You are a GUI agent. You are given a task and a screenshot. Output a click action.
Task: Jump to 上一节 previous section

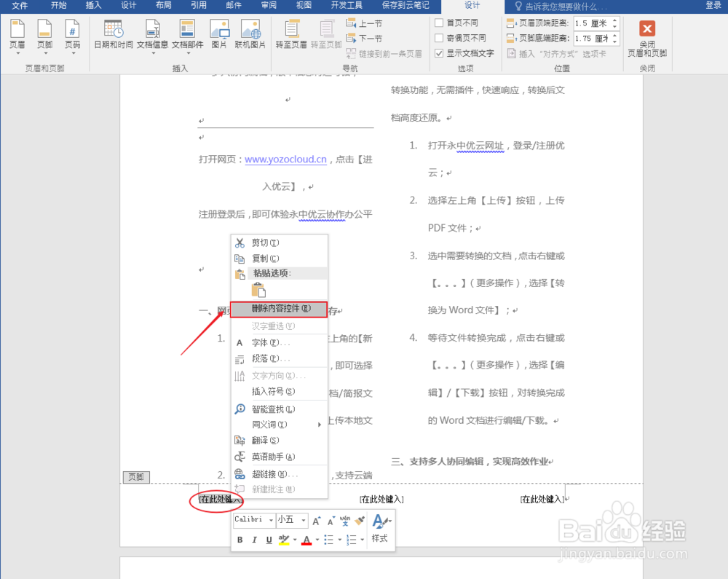click(365, 23)
